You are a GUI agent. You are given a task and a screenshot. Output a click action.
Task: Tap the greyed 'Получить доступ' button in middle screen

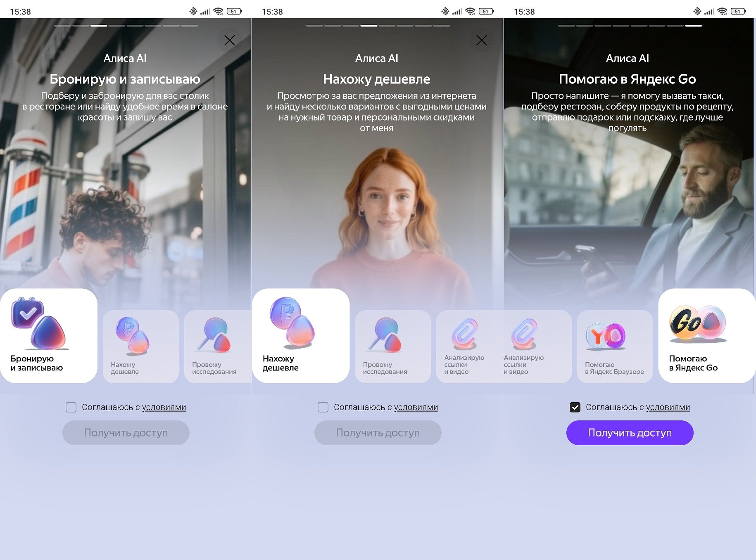click(378, 433)
